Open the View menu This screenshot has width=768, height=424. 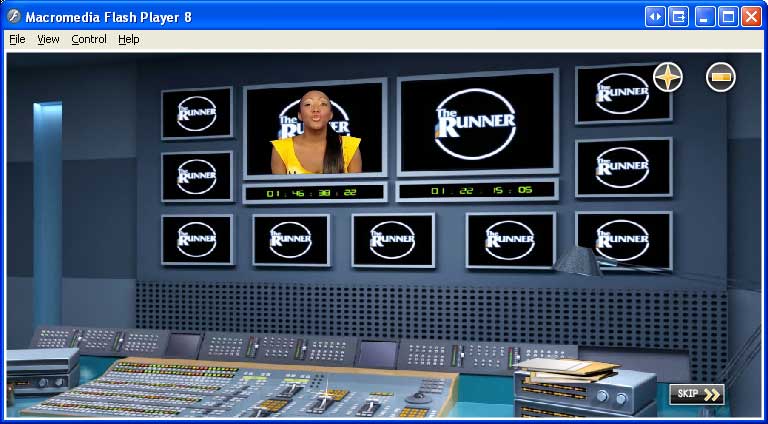click(48, 39)
